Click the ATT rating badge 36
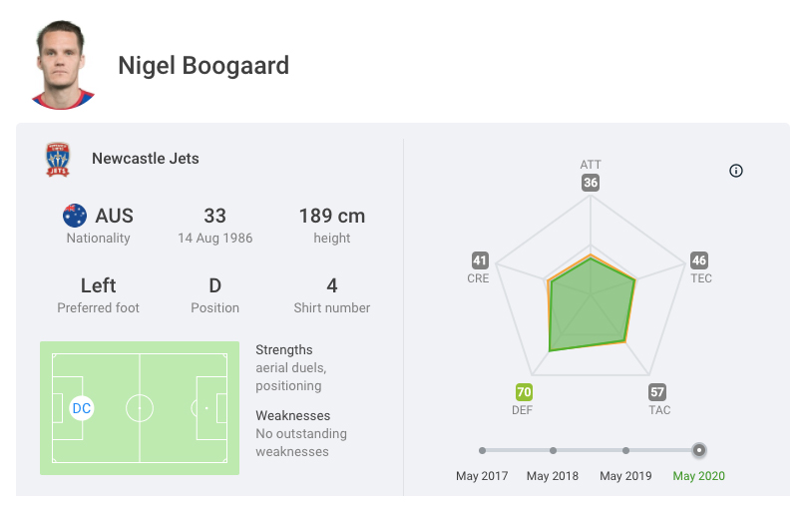Viewport: 812px width, 507px height. tap(591, 183)
